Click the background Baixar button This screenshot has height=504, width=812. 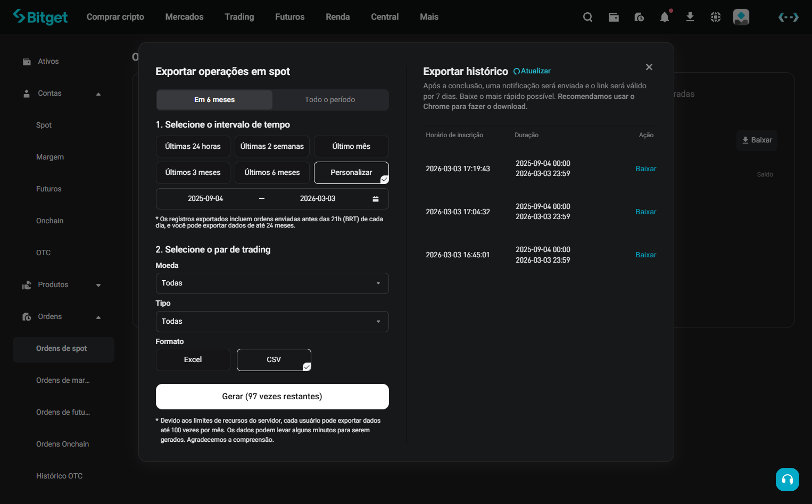pyautogui.click(x=757, y=140)
